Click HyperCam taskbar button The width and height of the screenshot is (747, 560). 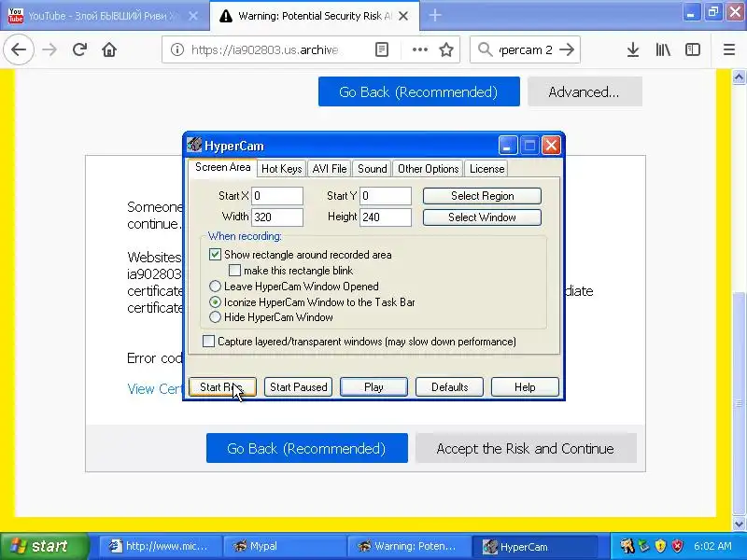(x=534, y=546)
